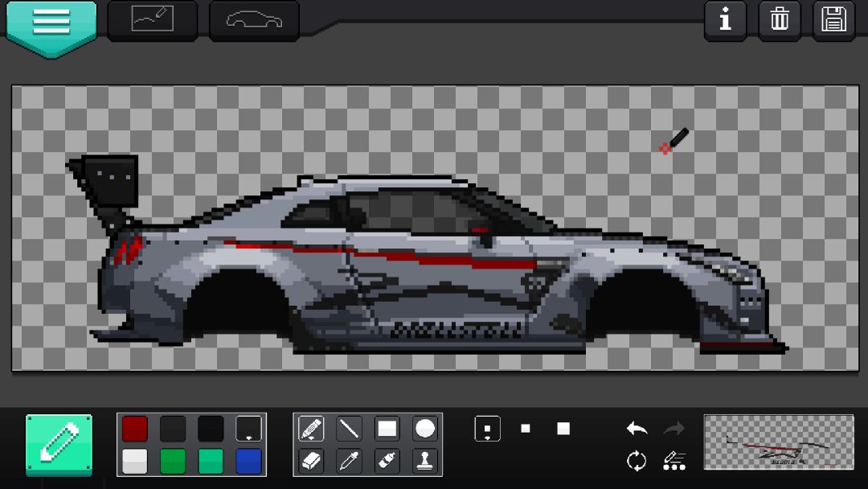
Task: Pick the dark red color swatch
Action: point(135,429)
